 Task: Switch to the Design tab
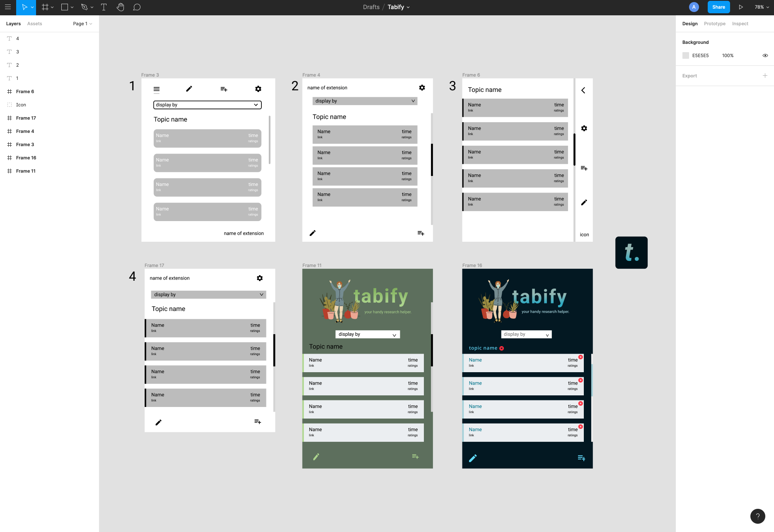coord(690,24)
